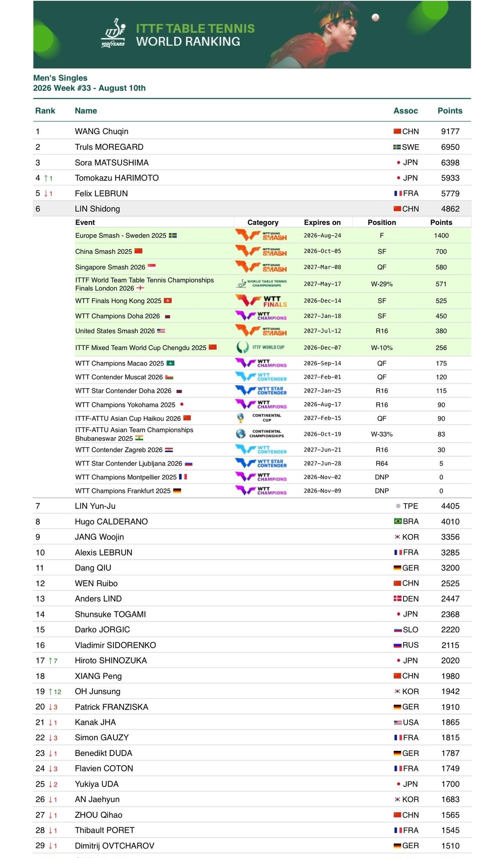Click the WTT Champions logo for Macao 2025

pyautogui.click(x=261, y=363)
